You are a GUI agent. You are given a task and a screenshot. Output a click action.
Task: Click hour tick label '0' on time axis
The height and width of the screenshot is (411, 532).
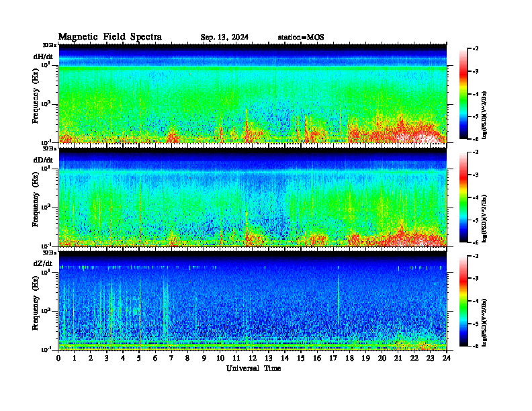pyautogui.click(x=58, y=358)
